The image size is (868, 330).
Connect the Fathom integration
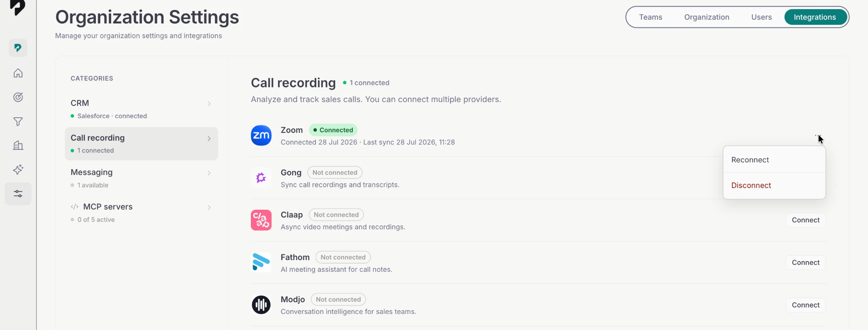pos(806,262)
